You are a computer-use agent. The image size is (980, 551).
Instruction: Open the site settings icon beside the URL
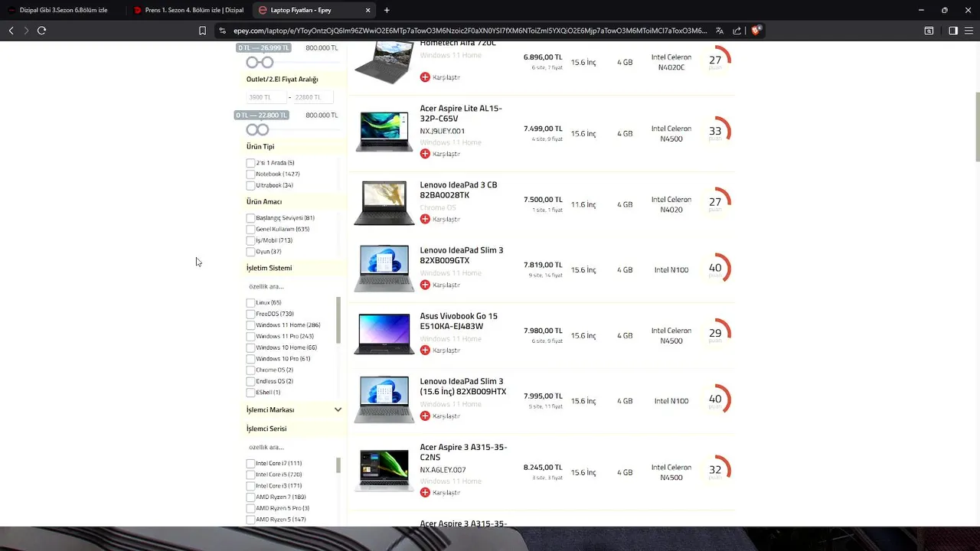(x=222, y=31)
